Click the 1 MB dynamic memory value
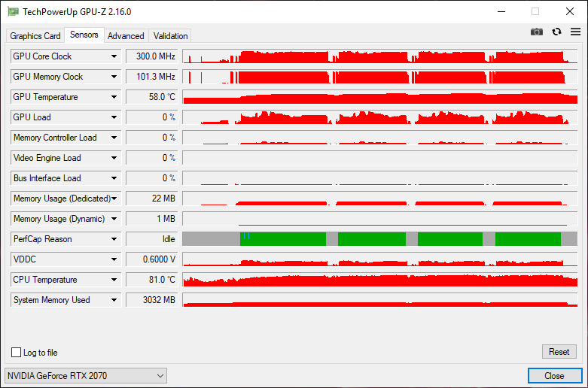 pyautogui.click(x=152, y=219)
